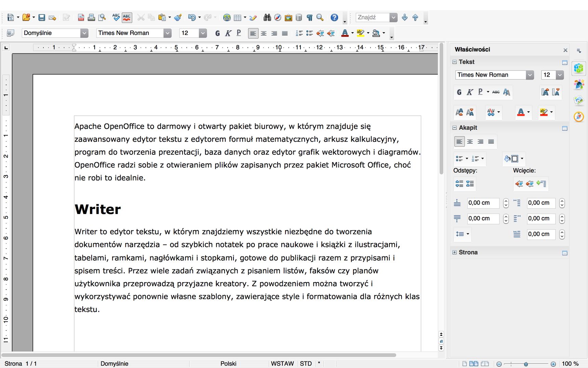Click the Print printer icon
Viewport: 588px width, 368px height.
click(x=91, y=17)
